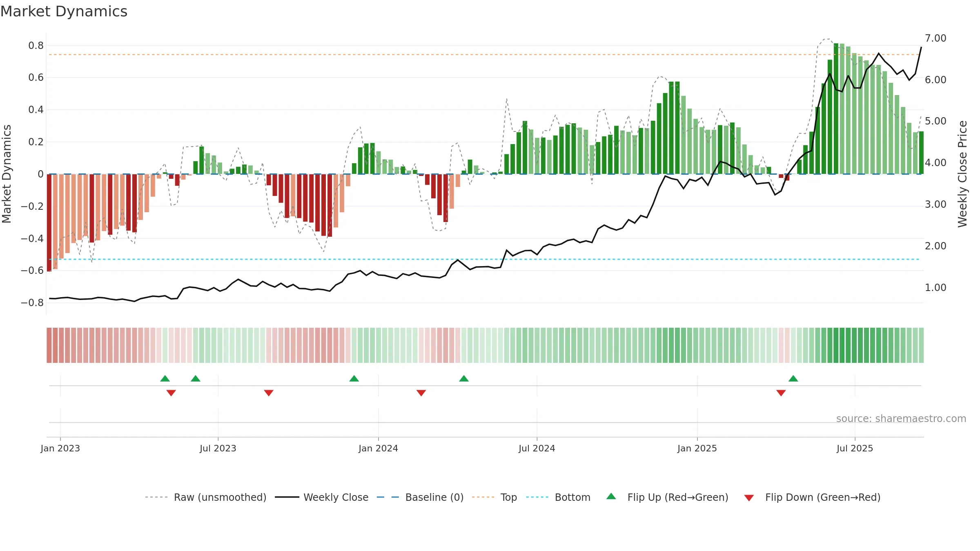Click the green Flip Up legend triangle icon

611,496
